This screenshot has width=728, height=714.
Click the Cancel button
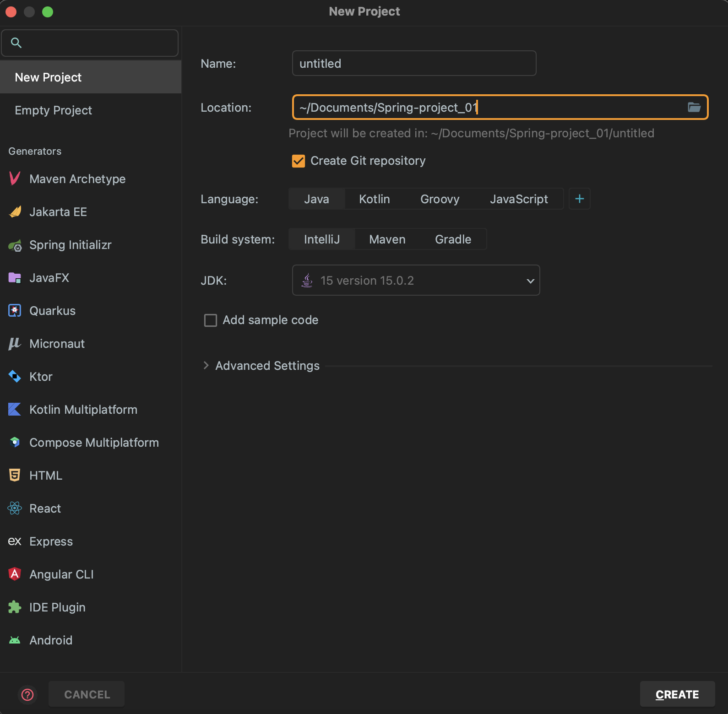click(87, 694)
